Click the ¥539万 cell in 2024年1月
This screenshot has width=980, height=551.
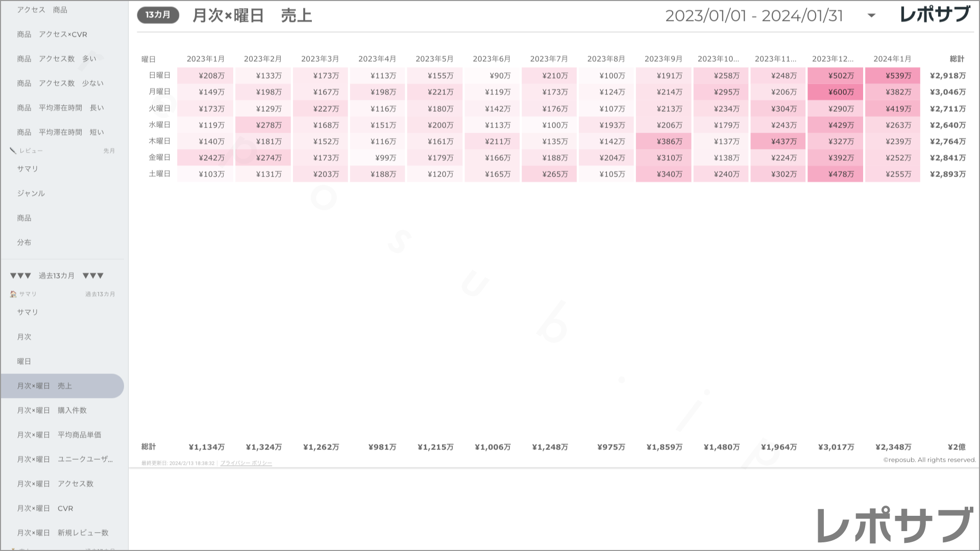(x=892, y=76)
